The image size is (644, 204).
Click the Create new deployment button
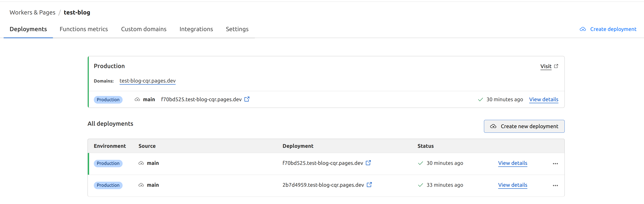(x=524, y=126)
